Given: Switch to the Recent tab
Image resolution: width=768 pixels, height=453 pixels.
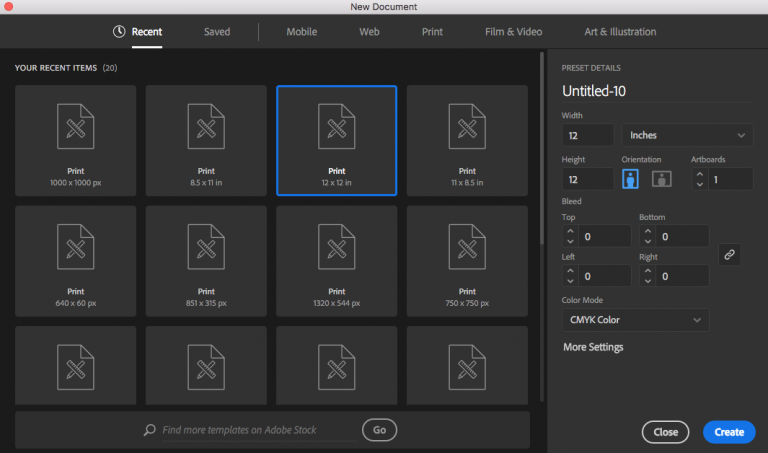Looking at the screenshot, I should pyautogui.click(x=146, y=32).
